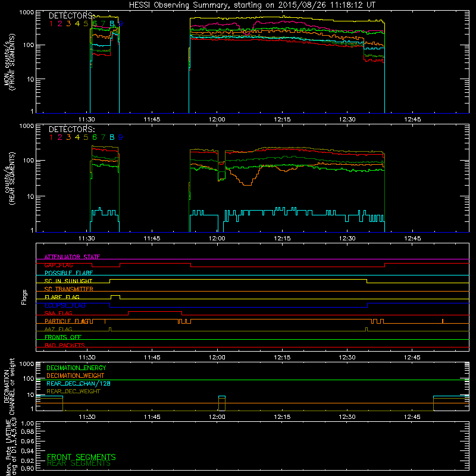The image size is (476, 476).
Task: Click the BAD_PACKETS flag label
Action: [x=65, y=345]
